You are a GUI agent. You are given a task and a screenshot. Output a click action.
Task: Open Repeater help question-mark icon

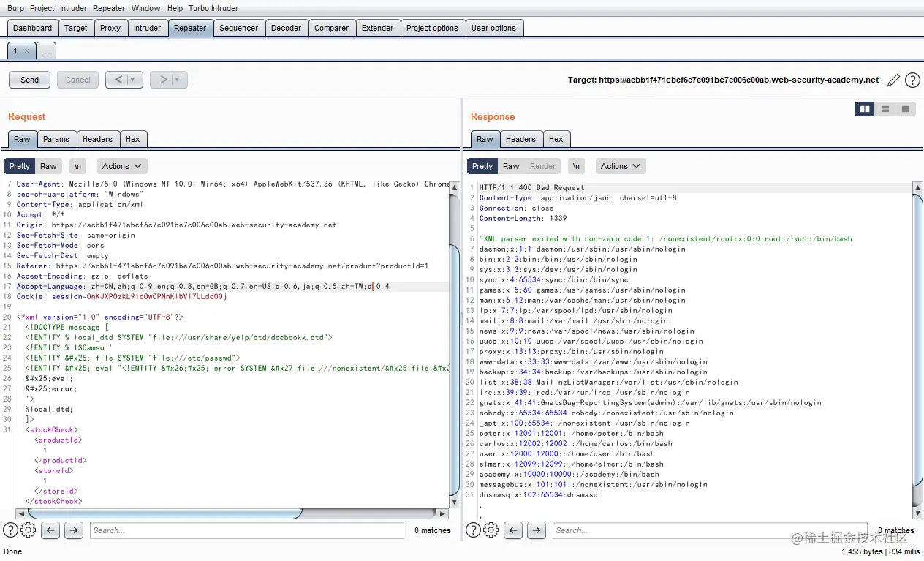pyautogui.click(x=912, y=80)
